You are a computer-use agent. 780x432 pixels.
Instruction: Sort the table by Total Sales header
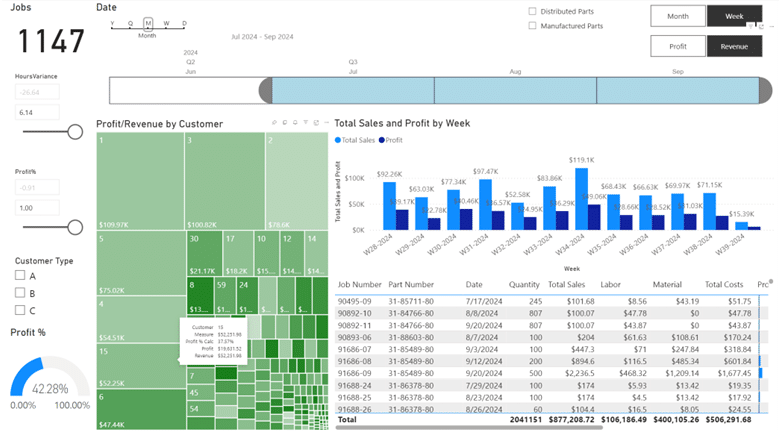point(567,285)
